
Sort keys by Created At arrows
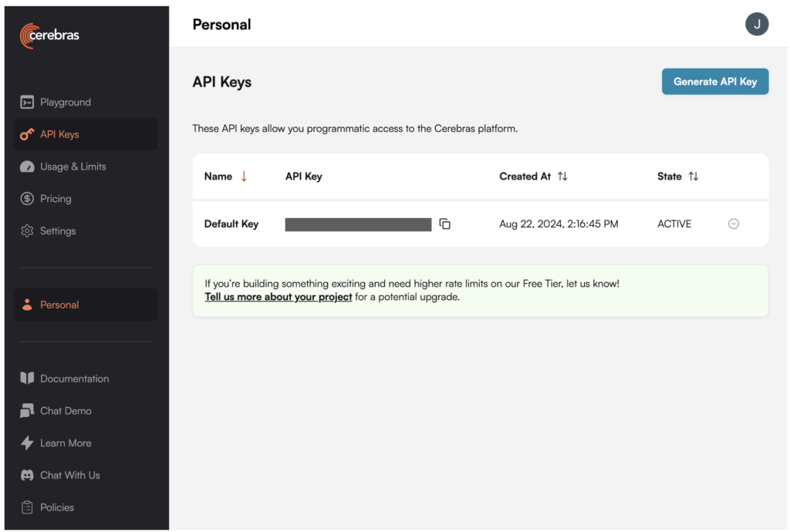562,177
